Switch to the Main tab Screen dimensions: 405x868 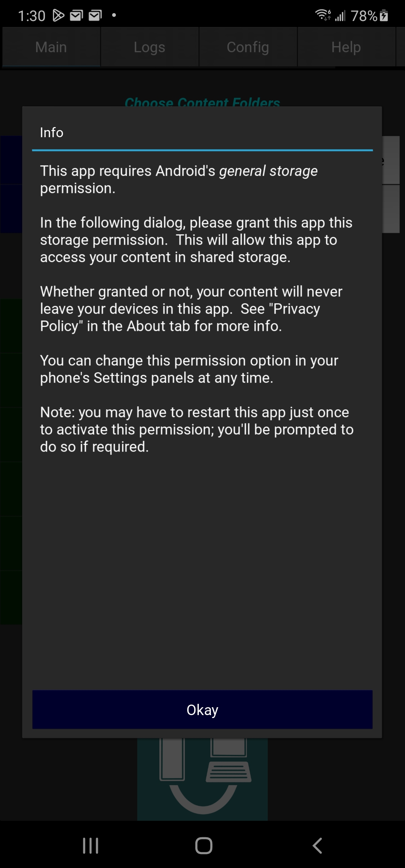pos(51,47)
